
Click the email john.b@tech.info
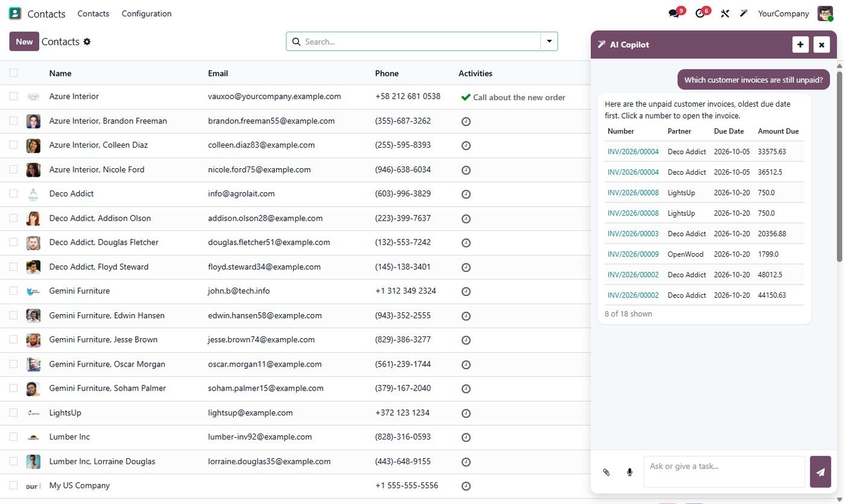pos(239,291)
